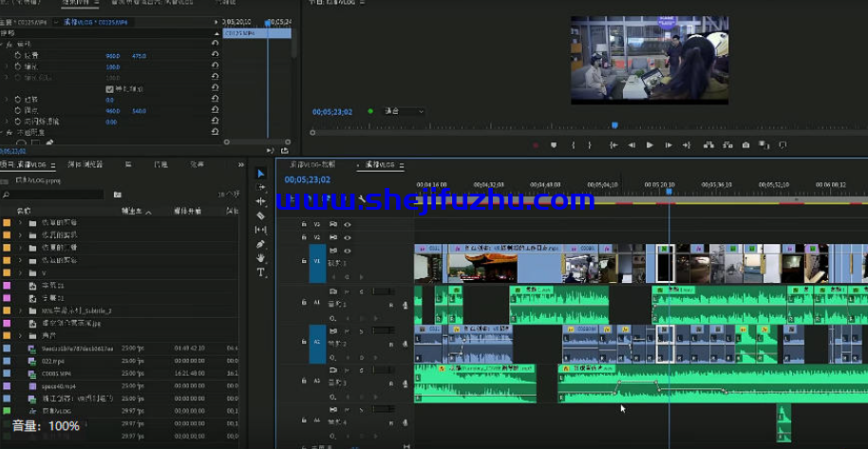Select the Selection arrow tool
The height and width of the screenshot is (449, 868).
(261, 174)
